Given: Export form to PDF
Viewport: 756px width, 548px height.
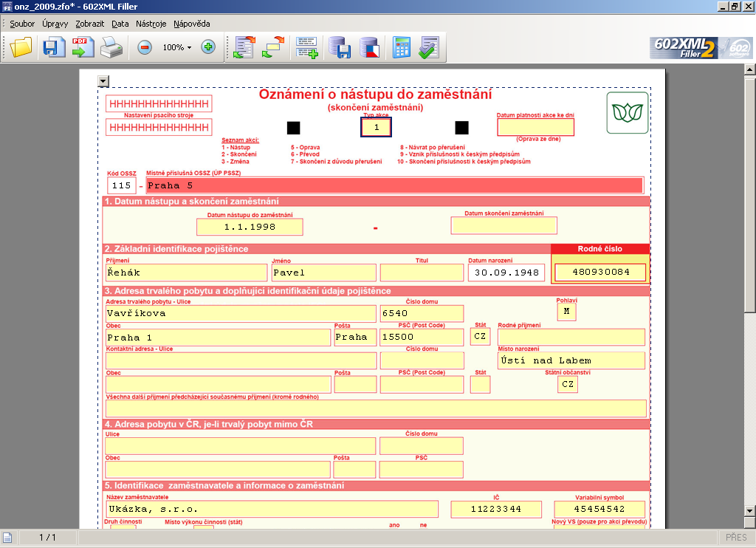Looking at the screenshot, I should tap(83, 47).
